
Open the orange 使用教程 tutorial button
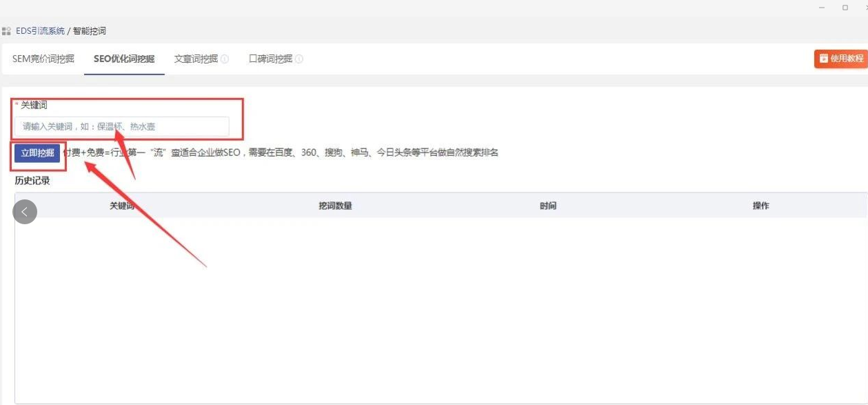(841, 59)
